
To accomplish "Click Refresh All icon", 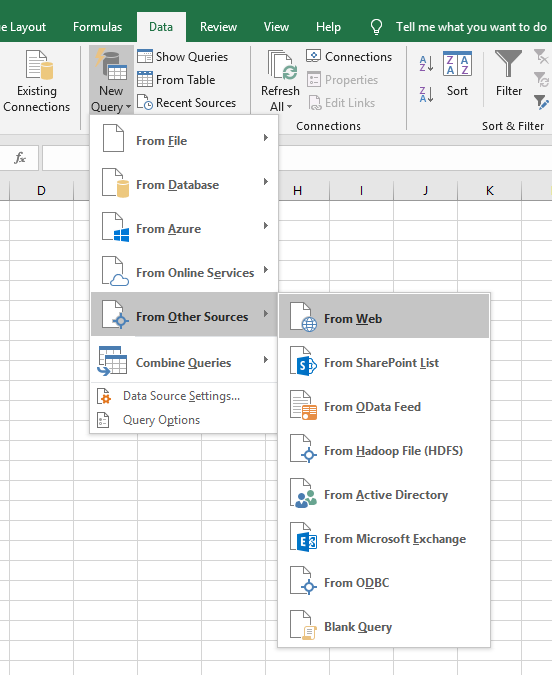I will click(x=282, y=65).
